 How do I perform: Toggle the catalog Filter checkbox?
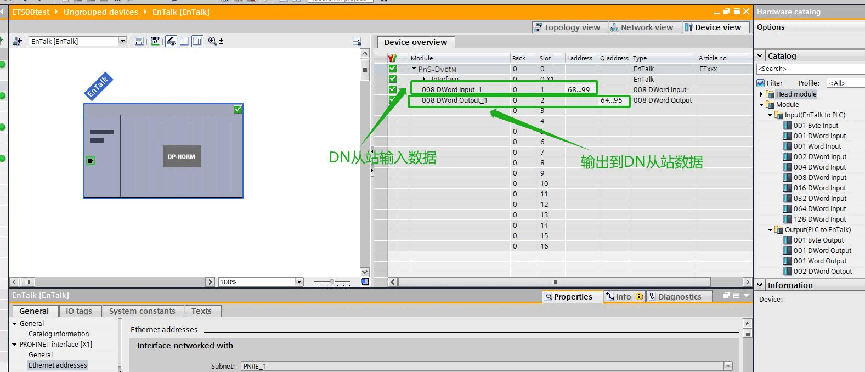(x=761, y=83)
